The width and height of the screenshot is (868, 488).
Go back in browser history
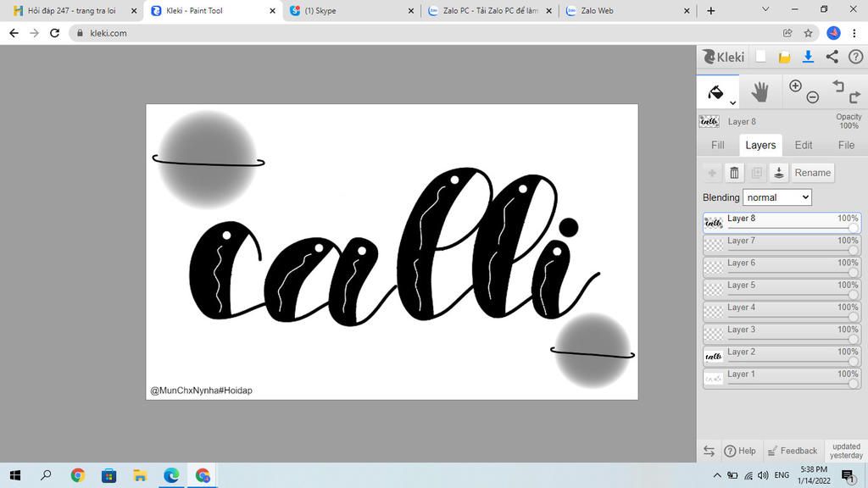tap(14, 33)
